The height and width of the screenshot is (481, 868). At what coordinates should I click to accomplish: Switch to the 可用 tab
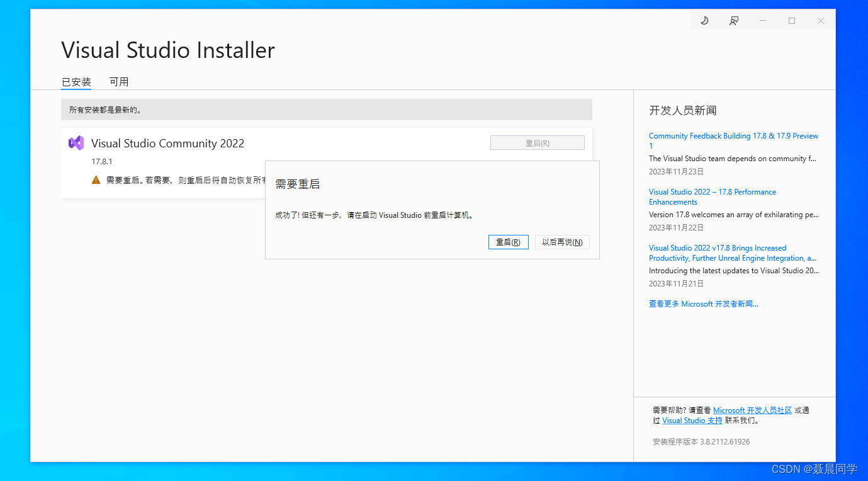119,82
